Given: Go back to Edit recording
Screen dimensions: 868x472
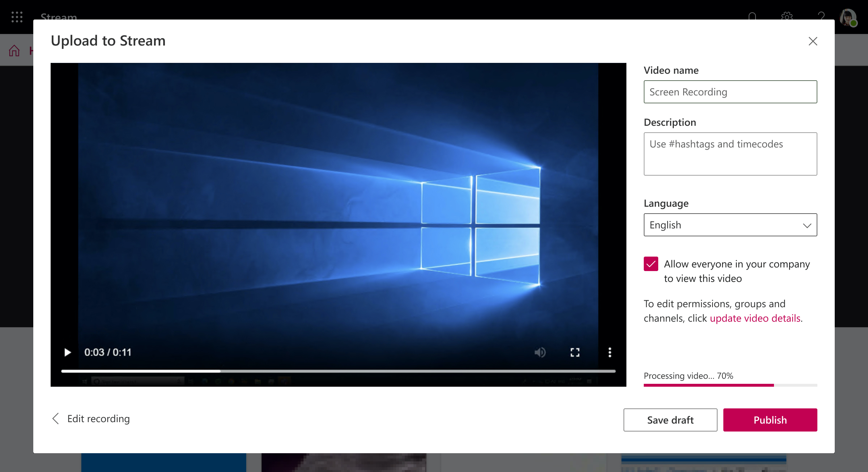Looking at the screenshot, I should click(91, 419).
